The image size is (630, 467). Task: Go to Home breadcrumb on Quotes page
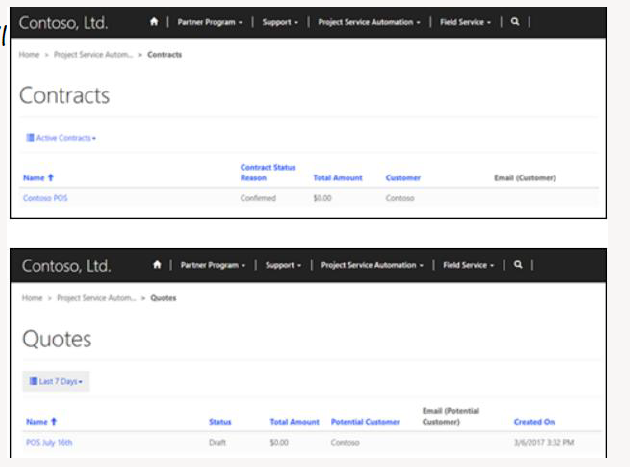point(32,298)
